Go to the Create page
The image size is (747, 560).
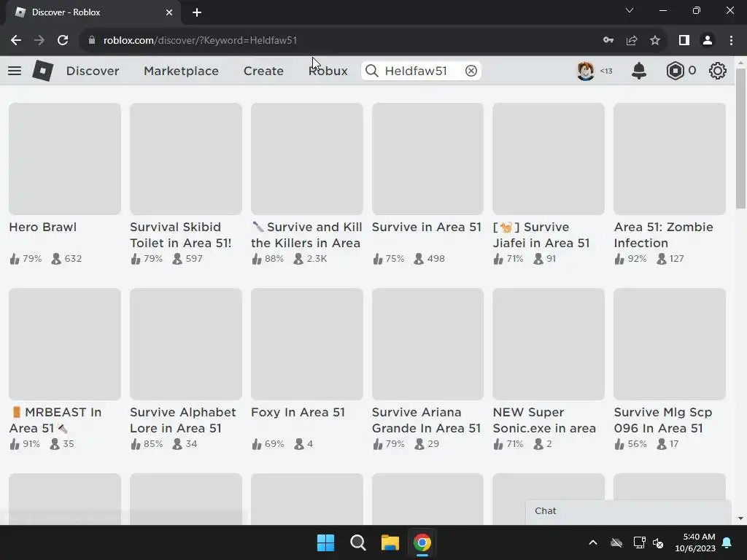[263, 71]
